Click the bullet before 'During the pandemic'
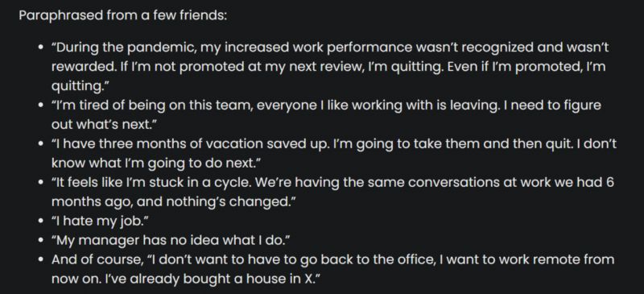Screen dimensions: 644x294 (40, 48)
